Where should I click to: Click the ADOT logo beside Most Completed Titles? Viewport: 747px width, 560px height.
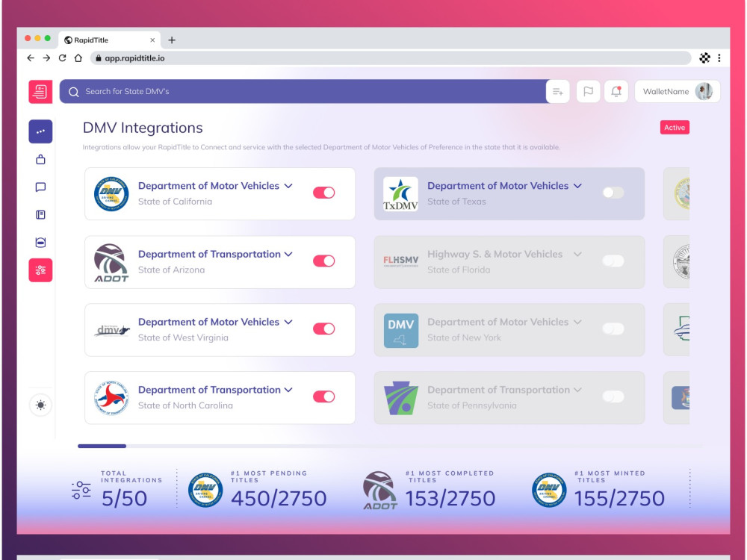tap(379, 491)
